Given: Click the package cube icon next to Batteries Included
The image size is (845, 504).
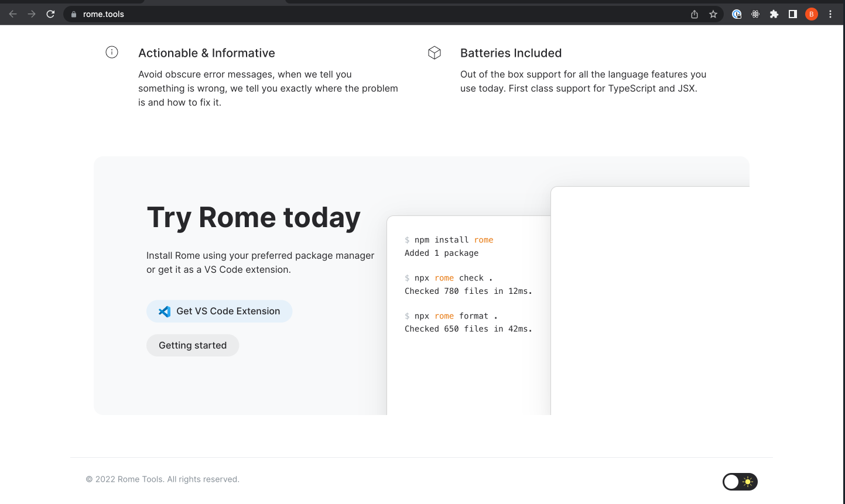Looking at the screenshot, I should 435,52.
